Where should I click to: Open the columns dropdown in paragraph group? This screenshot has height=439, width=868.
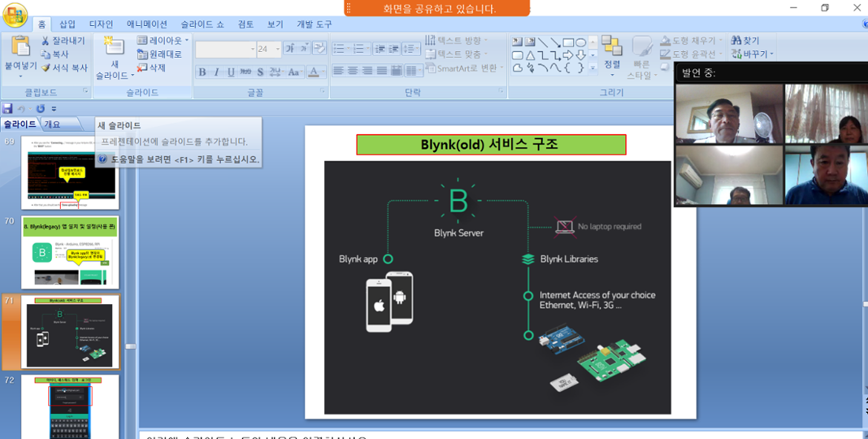[x=413, y=71]
